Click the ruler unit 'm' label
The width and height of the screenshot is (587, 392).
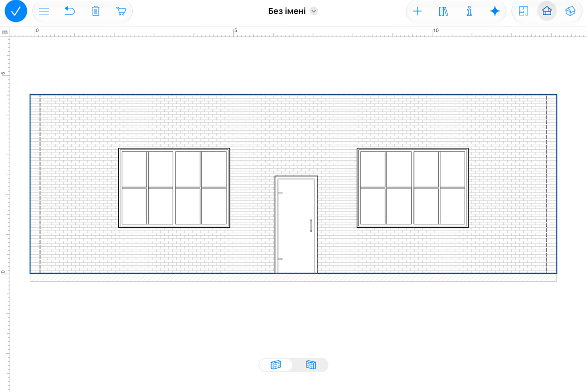tap(5, 32)
